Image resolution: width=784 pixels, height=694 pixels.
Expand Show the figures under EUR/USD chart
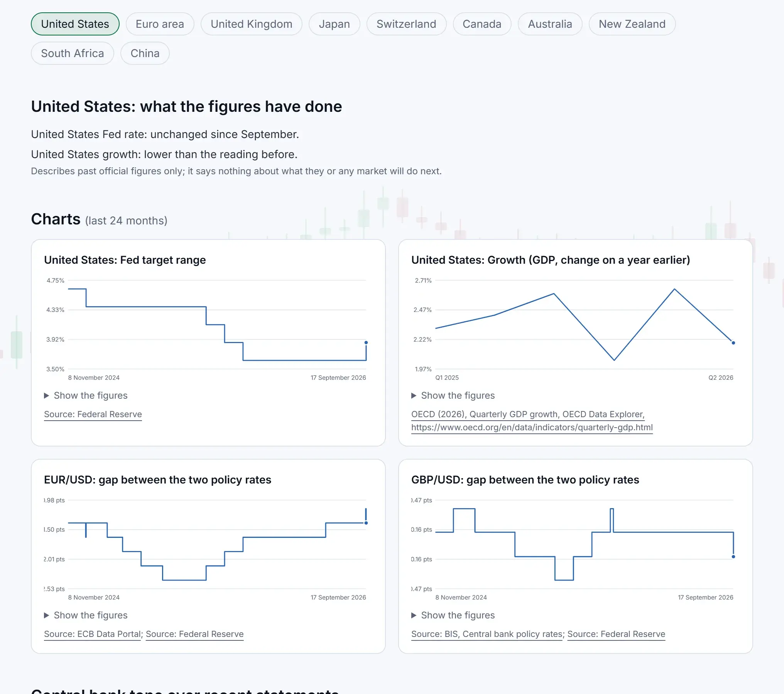pos(86,615)
